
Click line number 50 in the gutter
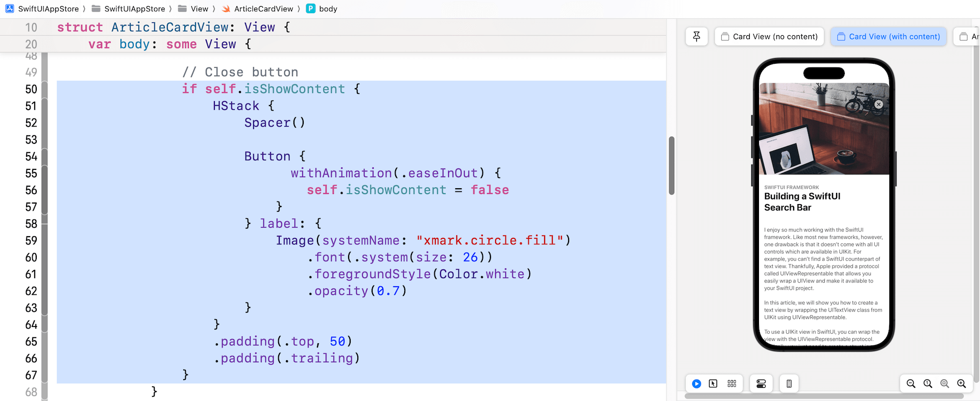[31, 89]
